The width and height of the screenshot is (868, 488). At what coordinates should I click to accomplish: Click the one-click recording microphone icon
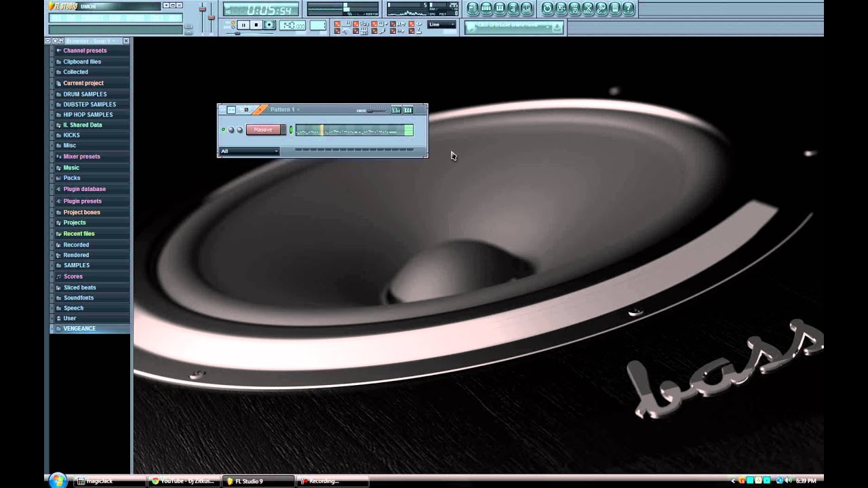(601, 9)
